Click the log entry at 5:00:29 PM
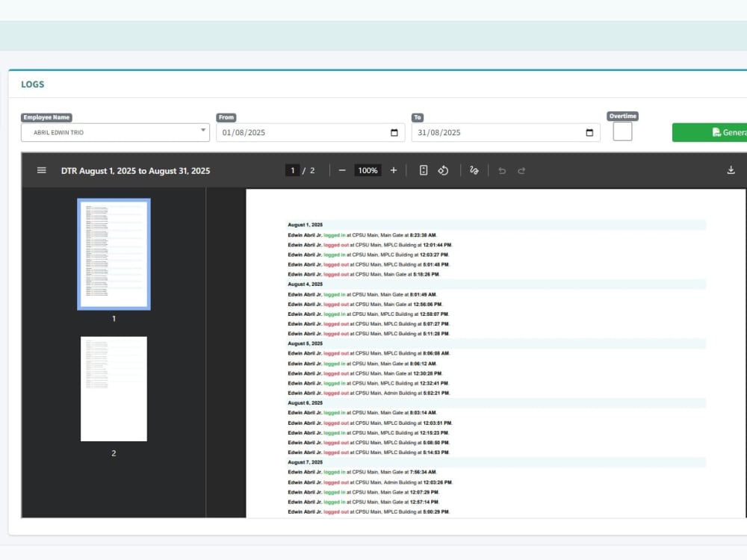This screenshot has height=560, width=747. (x=368, y=512)
